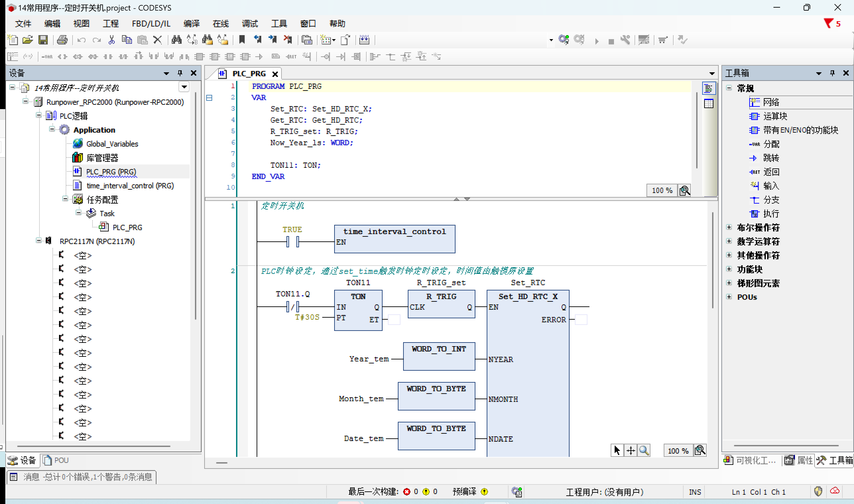Open the project dropdown in Devices panel

coord(184,87)
